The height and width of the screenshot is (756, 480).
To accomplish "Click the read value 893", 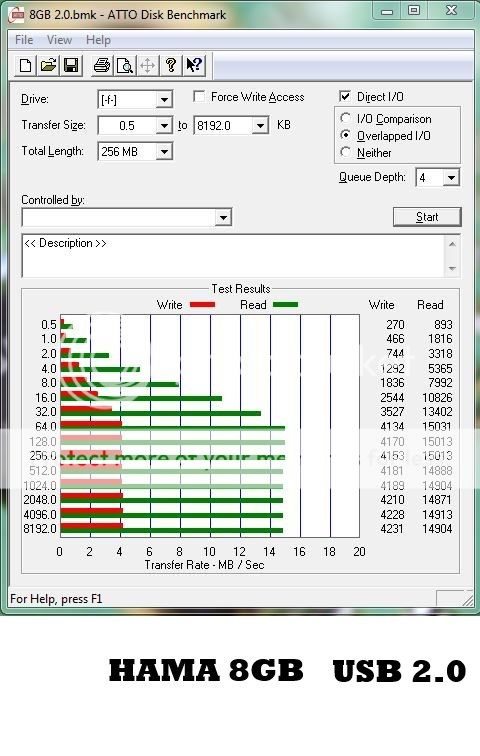I will 443,325.
